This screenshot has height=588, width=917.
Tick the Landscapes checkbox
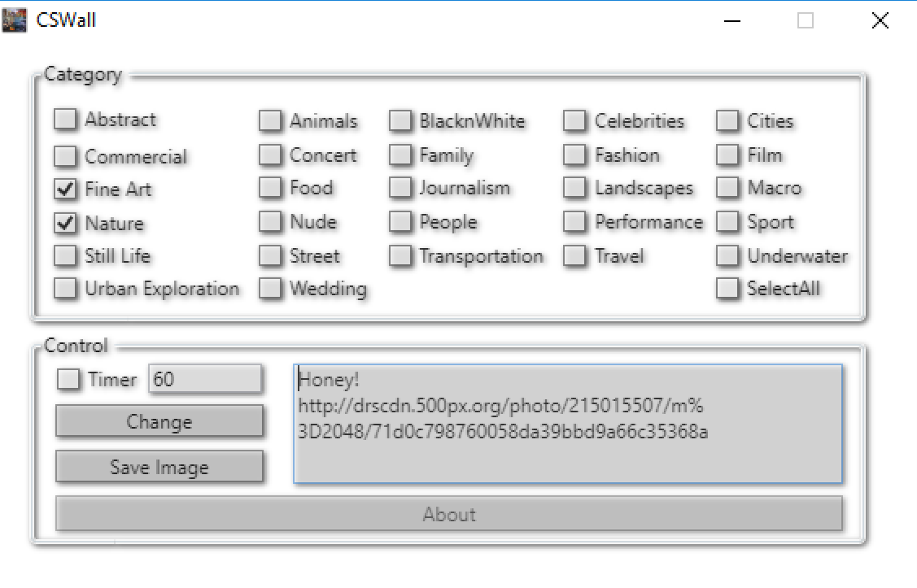pyautogui.click(x=574, y=188)
